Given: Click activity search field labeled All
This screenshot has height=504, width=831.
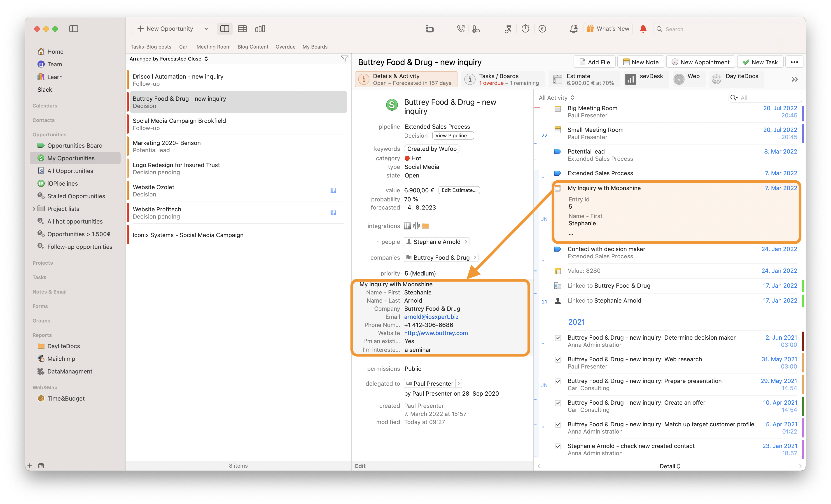Looking at the screenshot, I should coord(765,98).
